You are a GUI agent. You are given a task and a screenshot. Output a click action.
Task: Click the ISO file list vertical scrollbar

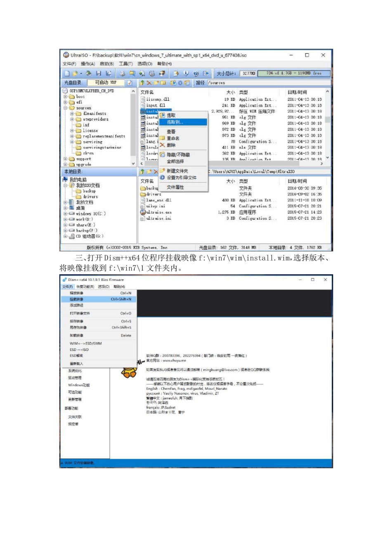coord(327,124)
